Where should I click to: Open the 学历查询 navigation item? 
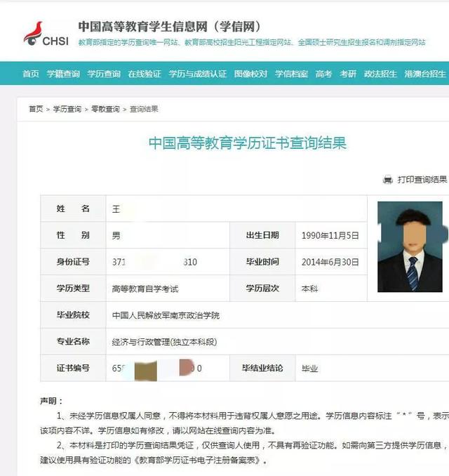(104, 74)
